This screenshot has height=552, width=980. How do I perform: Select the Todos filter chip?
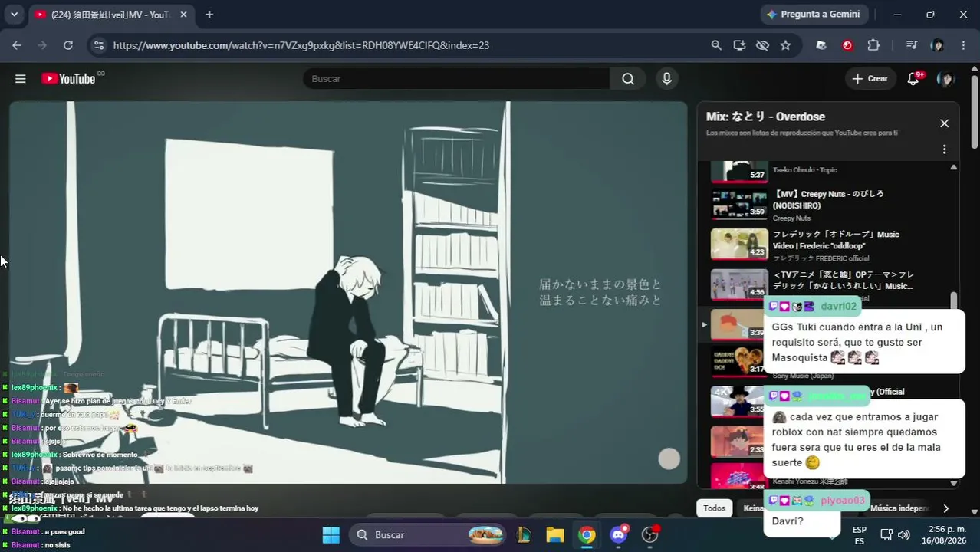pos(714,508)
